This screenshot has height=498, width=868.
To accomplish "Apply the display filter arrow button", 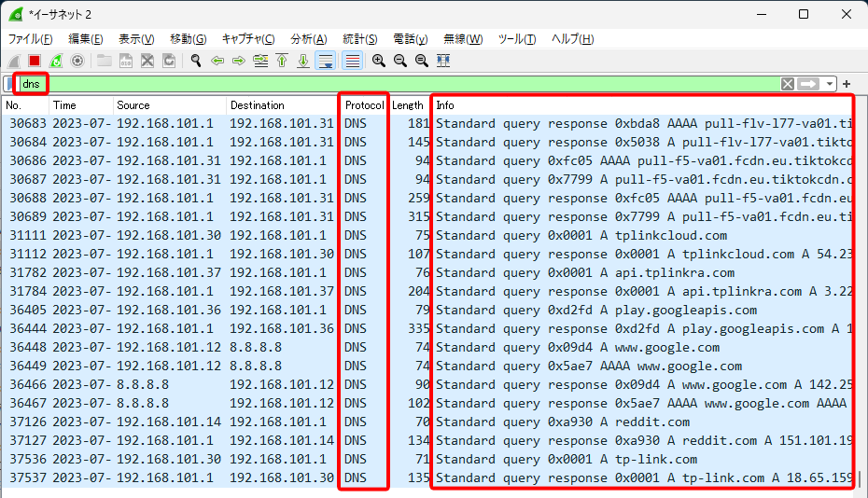I will tap(808, 84).
